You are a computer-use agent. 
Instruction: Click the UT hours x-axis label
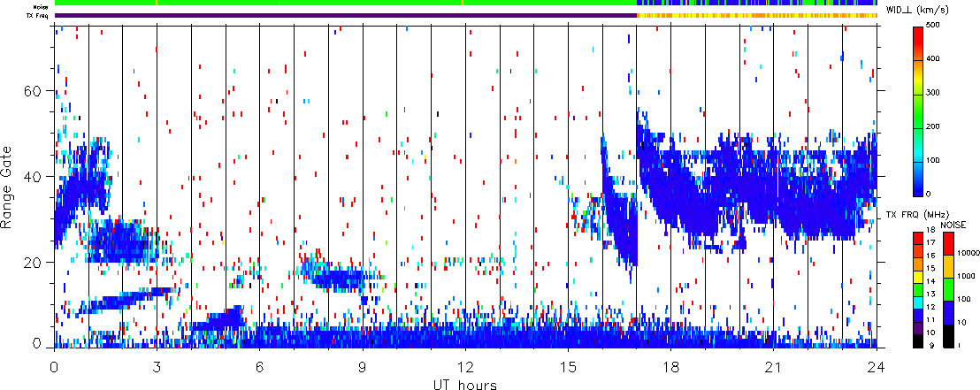pos(464,384)
